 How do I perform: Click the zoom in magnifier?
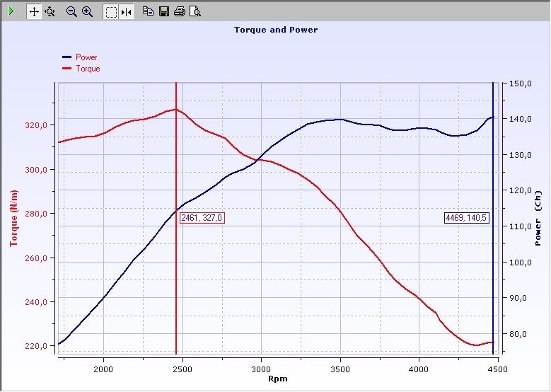[x=88, y=11]
